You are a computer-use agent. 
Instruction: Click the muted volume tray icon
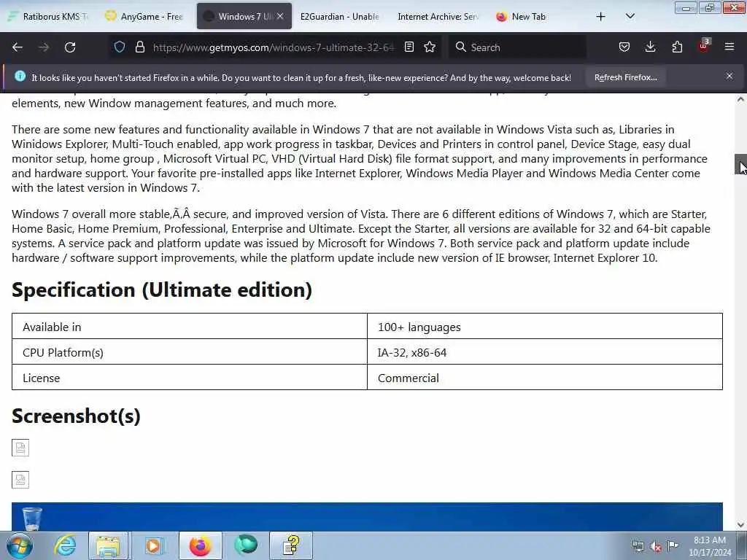656,546
